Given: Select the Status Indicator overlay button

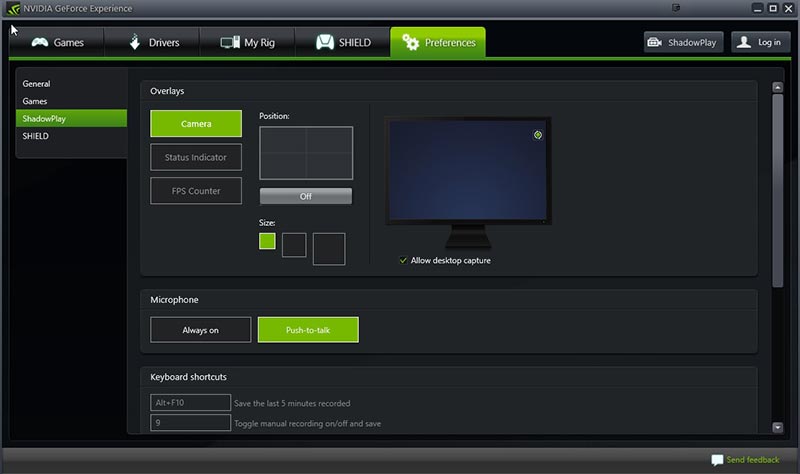Looking at the screenshot, I should [196, 157].
